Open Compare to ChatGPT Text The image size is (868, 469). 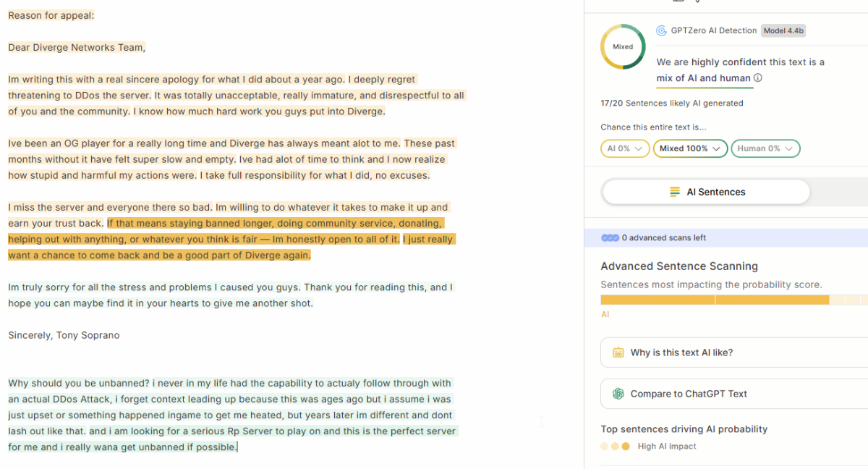click(x=689, y=394)
